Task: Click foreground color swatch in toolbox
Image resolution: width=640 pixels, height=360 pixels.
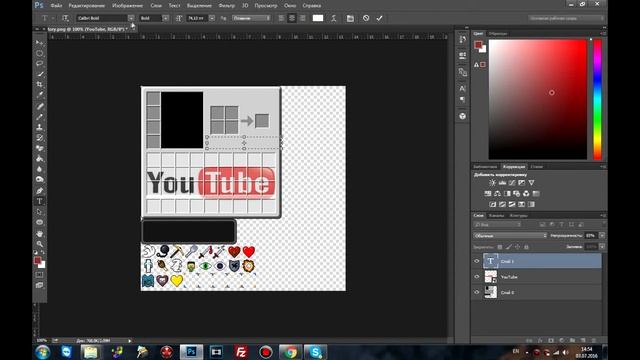Action: (x=38, y=260)
